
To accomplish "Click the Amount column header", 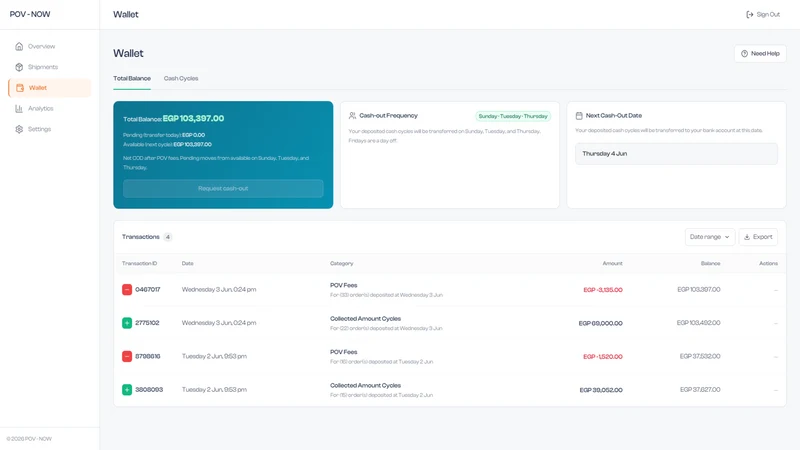I will coord(612,264).
